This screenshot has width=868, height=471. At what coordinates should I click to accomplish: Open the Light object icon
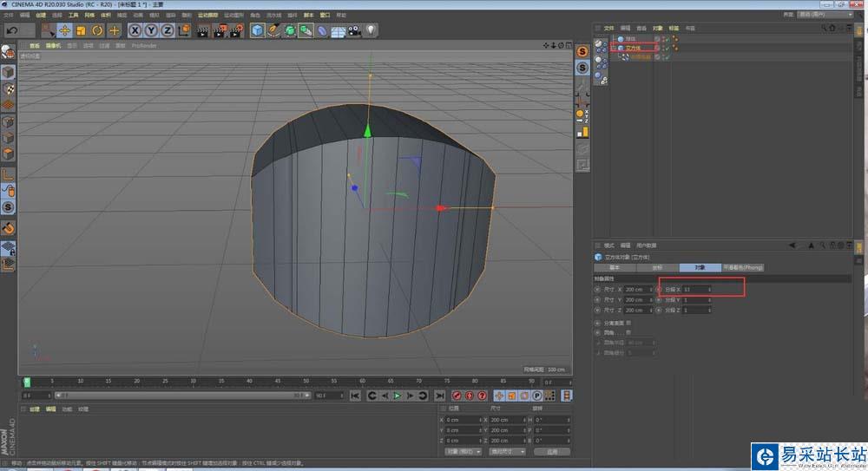[371, 30]
